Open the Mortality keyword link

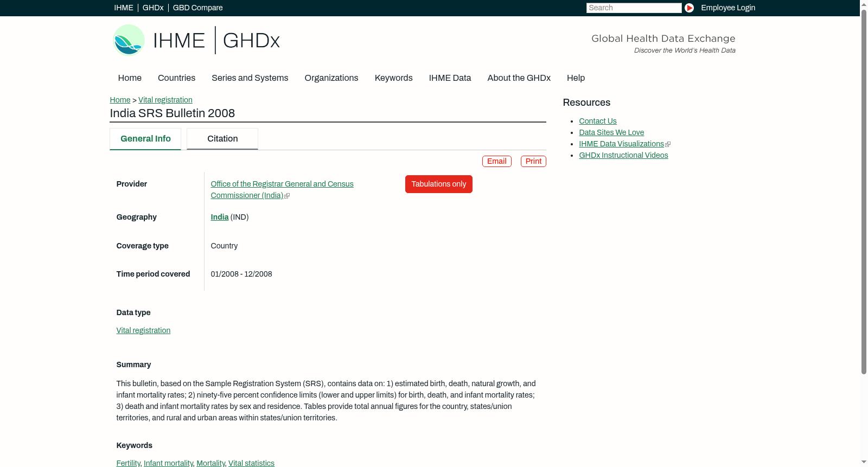click(x=210, y=463)
